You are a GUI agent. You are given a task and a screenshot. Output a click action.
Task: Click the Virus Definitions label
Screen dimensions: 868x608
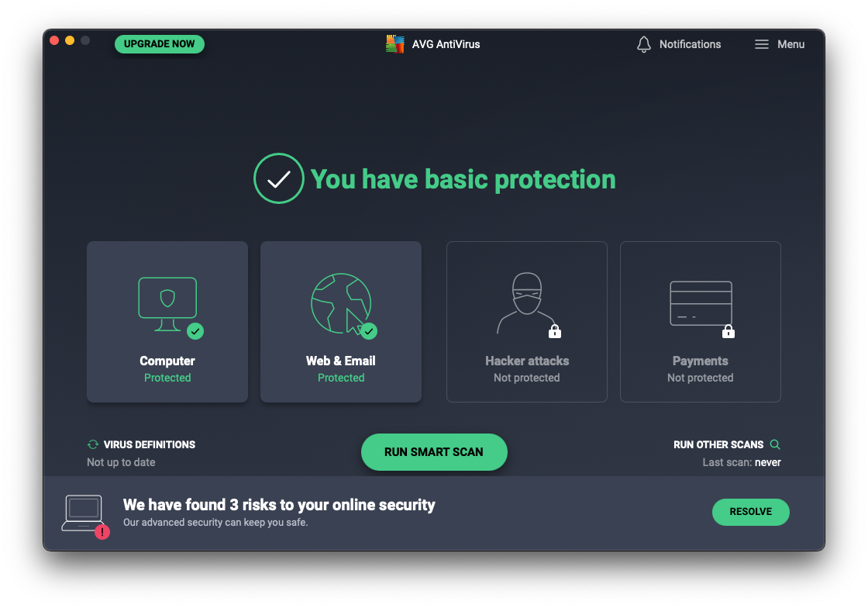[150, 444]
